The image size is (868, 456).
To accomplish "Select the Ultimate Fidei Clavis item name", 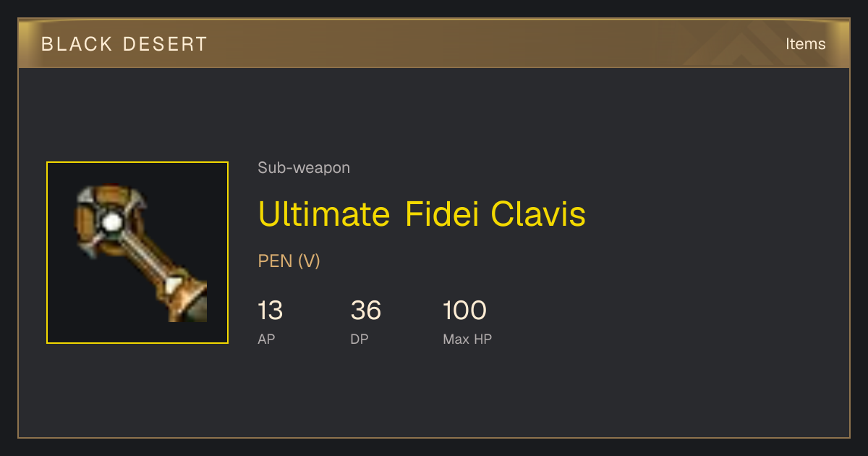I will click(x=422, y=214).
